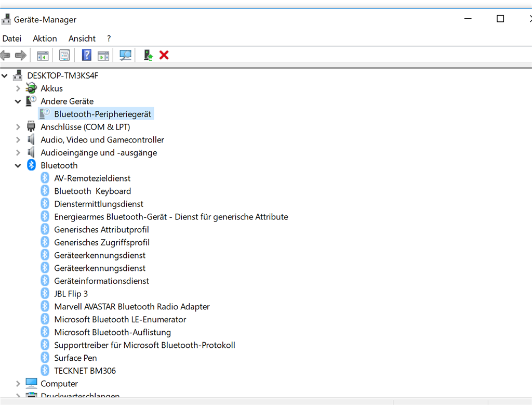
Task: Toggle the action pane toolbar icon
Action: [103, 55]
